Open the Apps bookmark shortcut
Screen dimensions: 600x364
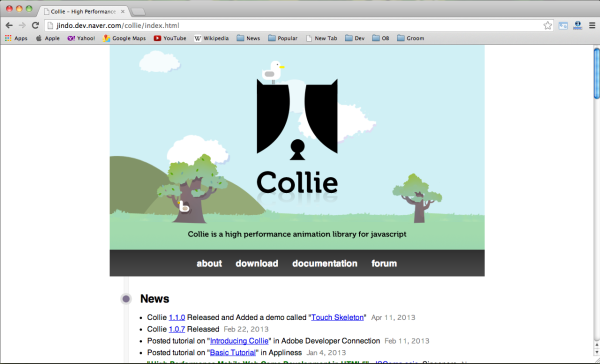pyautogui.click(x=16, y=38)
